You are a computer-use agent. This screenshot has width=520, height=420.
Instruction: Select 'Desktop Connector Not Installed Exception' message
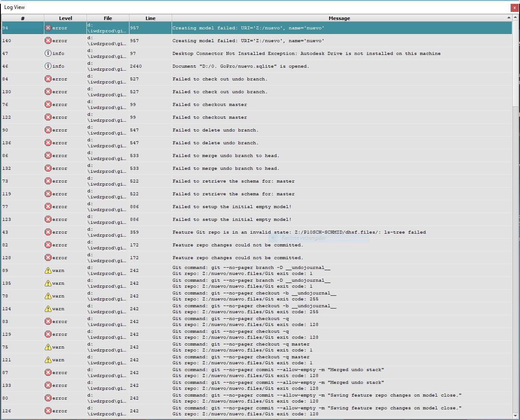(307, 53)
